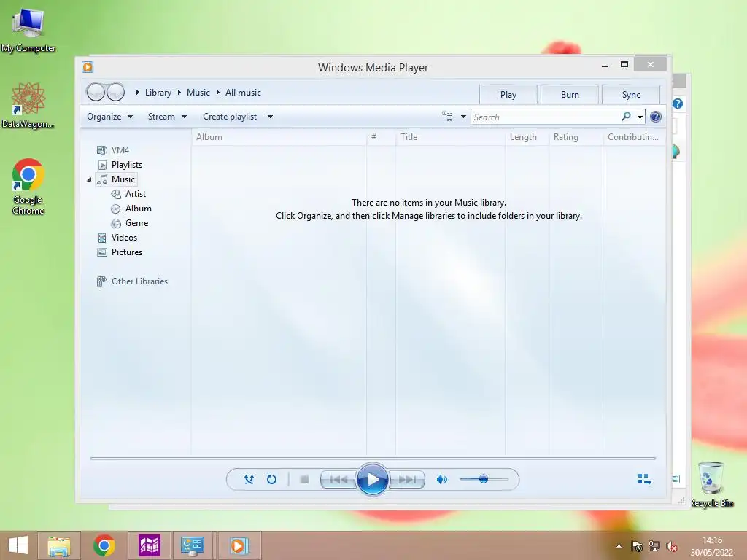Screen dimensions: 747x560
Task: Open the Play tab
Action: point(508,94)
